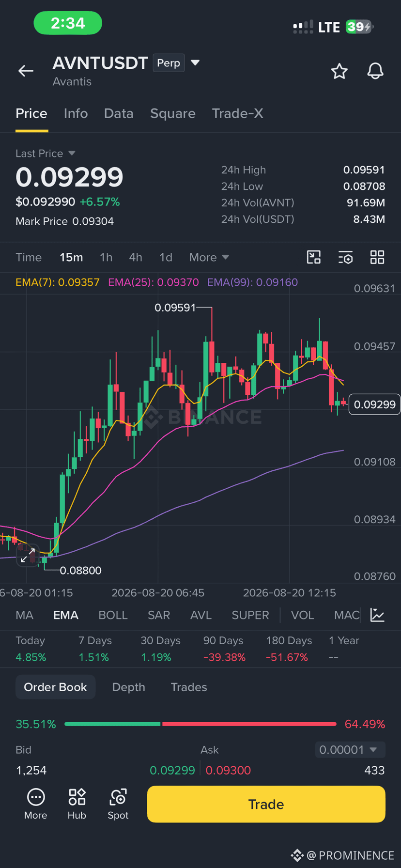Open chart settings icon
Image resolution: width=401 pixels, height=868 pixels.
(345, 257)
